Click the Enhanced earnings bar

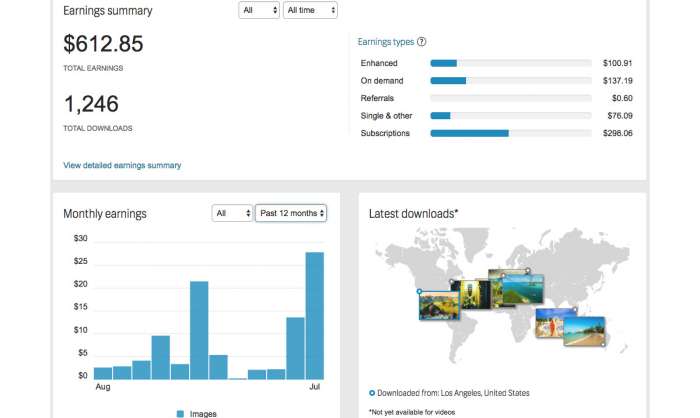510,63
